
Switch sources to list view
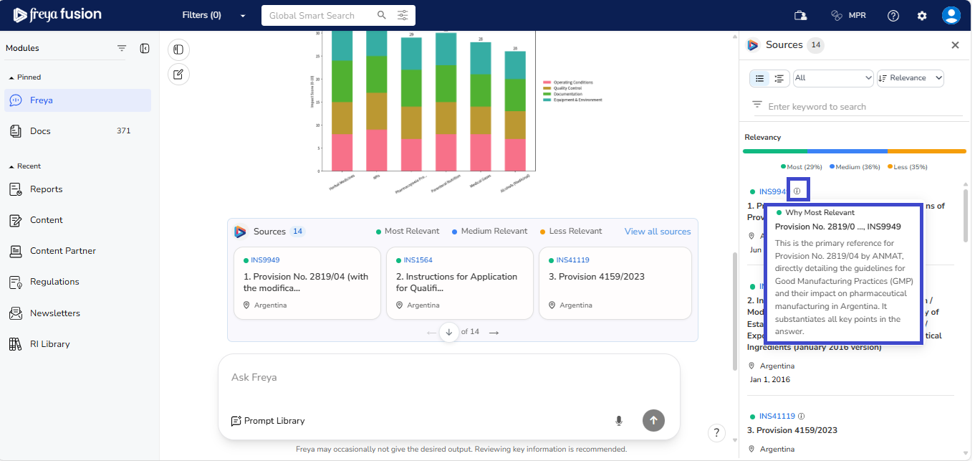pyautogui.click(x=760, y=78)
